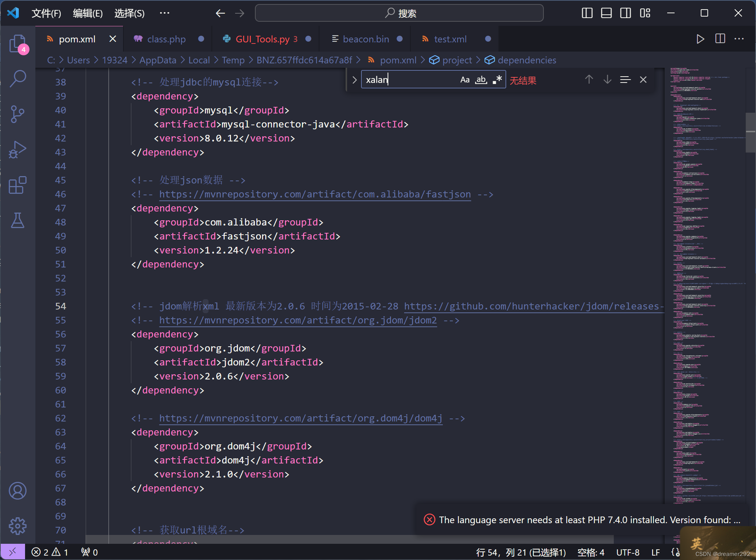Click the Run file play button

(x=700, y=39)
